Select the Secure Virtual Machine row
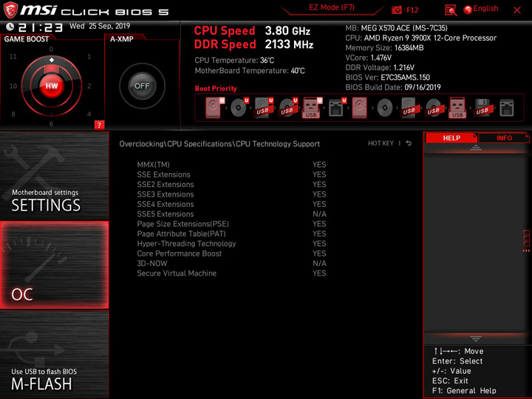532x399 pixels. coord(231,273)
